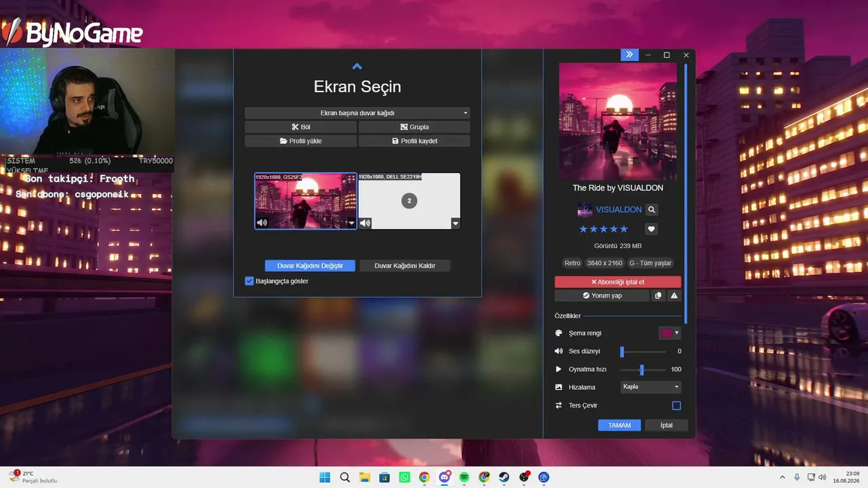Open the Hizalama 'Kapla' dropdown
This screenshot has height=488, width=868.
tap(651, 387)
